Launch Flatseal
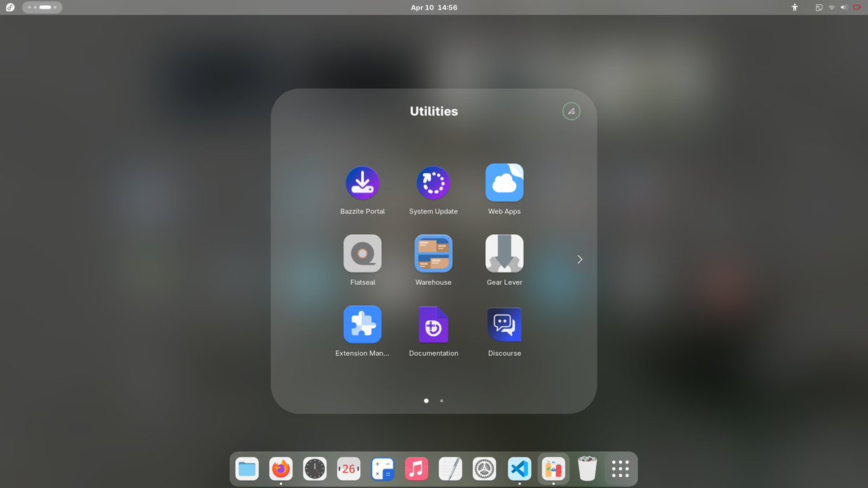 click(x=362, y=254)
